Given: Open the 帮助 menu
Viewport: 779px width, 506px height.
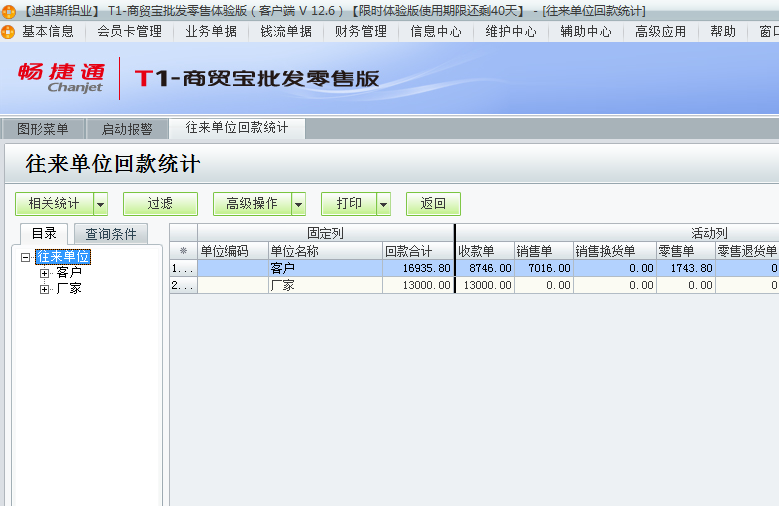Looking at the screenshot, I should pyautogui.click(x=723, y=32).
